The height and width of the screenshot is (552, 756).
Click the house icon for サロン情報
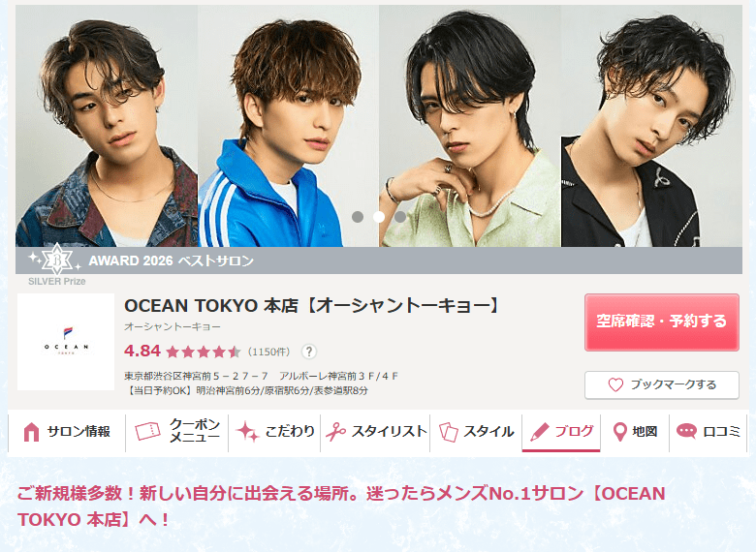[x=31, y=432]
